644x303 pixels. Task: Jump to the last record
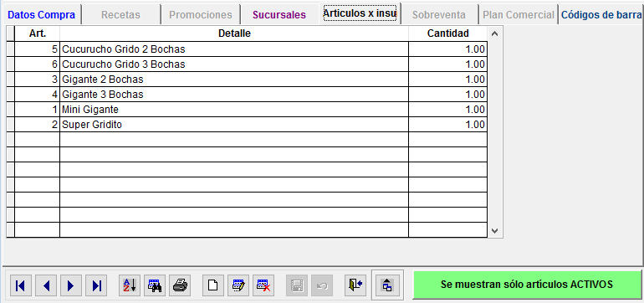(96, 285)
